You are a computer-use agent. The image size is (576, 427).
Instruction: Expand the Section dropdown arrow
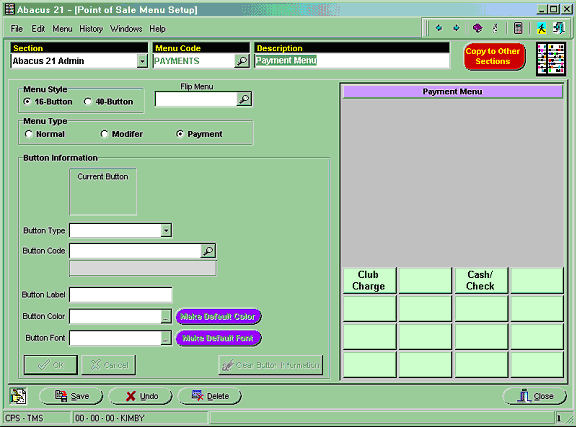coord(142,61)
